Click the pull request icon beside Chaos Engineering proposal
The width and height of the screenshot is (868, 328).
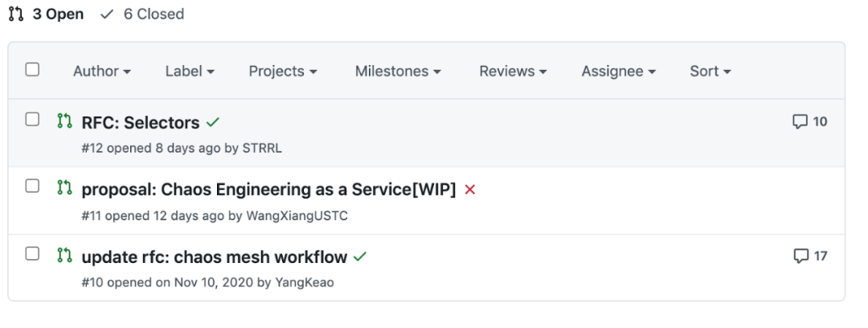pos(65,188)
